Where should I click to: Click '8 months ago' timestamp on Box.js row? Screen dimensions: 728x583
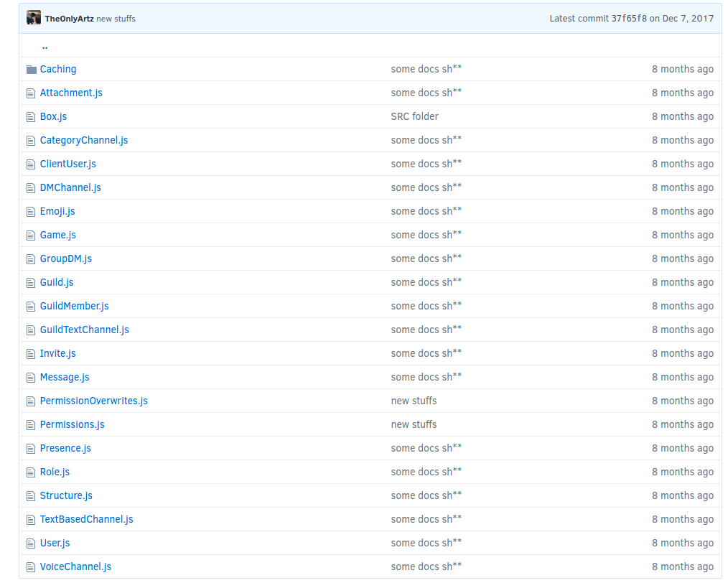click(683, 116)
